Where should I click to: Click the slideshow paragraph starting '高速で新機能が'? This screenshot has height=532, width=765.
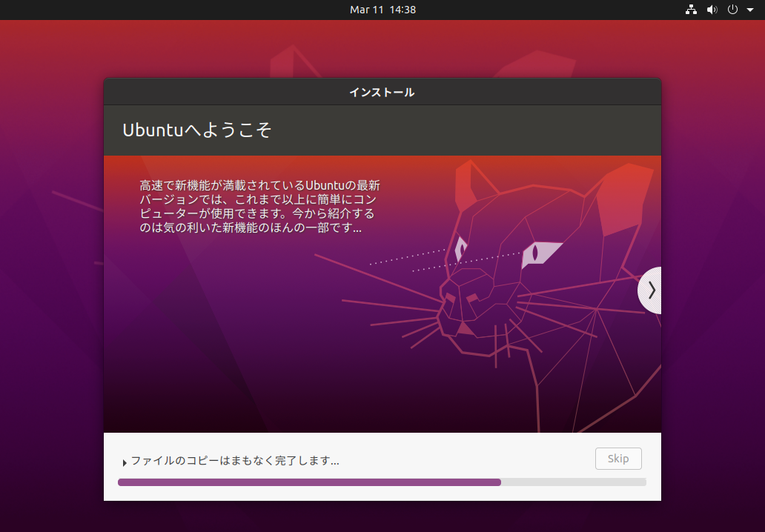click(259, 206)
